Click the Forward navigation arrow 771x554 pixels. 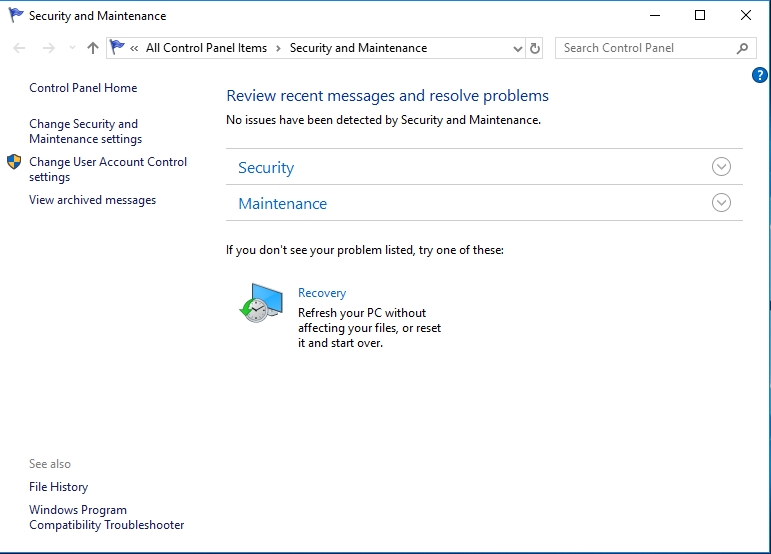point(49,48)
